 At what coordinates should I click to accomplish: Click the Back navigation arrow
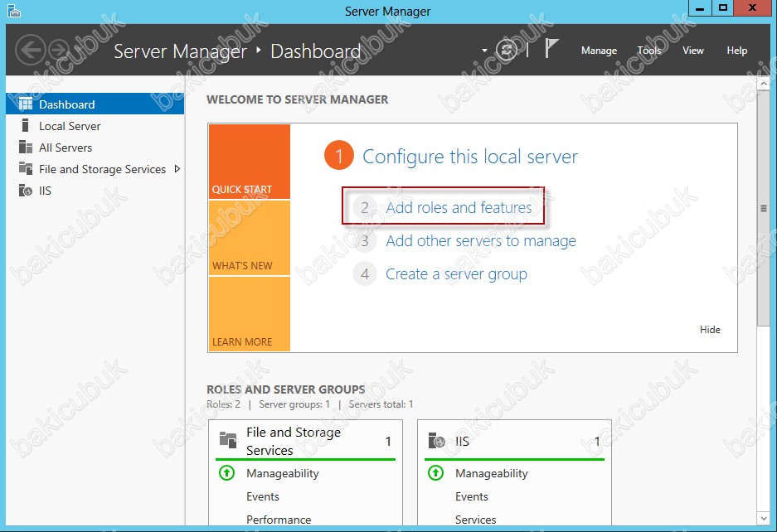point(31,50)
